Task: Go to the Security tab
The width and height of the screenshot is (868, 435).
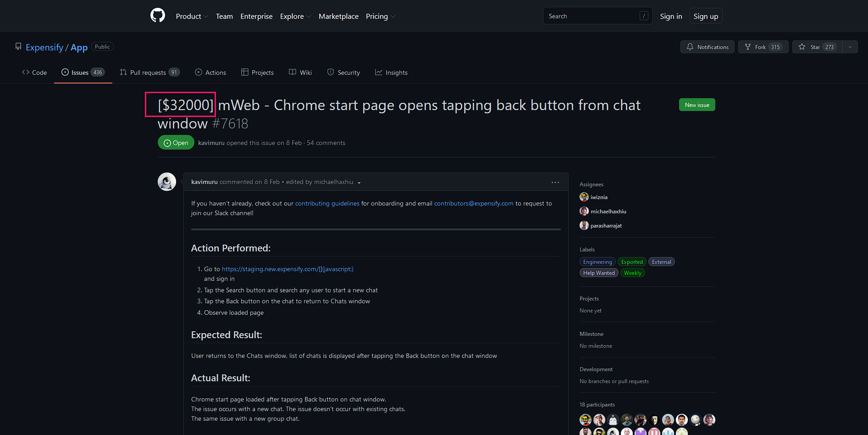Action: (x=343, y=72)
